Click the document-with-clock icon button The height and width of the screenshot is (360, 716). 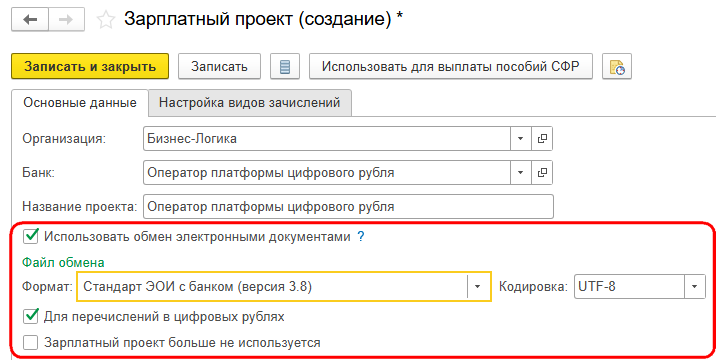tap(616, 67)
